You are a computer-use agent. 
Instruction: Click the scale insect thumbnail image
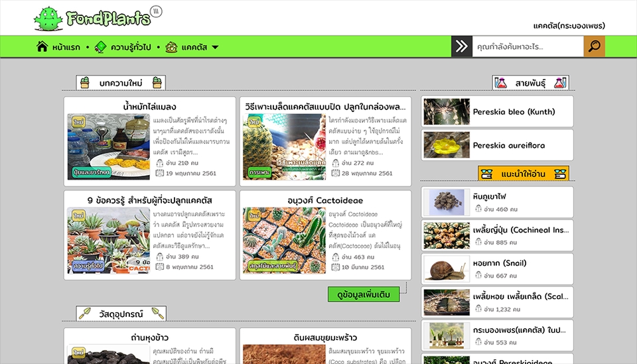447,302
